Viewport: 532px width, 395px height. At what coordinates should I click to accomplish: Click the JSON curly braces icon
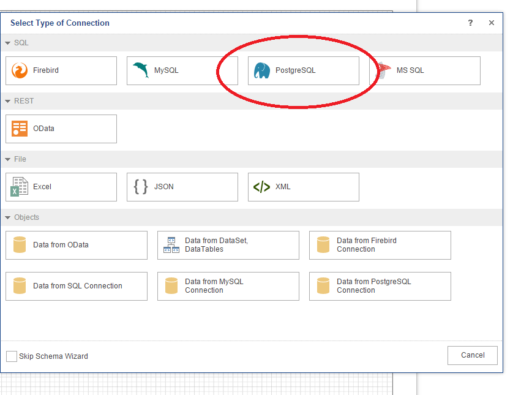[x=141, y=187]
